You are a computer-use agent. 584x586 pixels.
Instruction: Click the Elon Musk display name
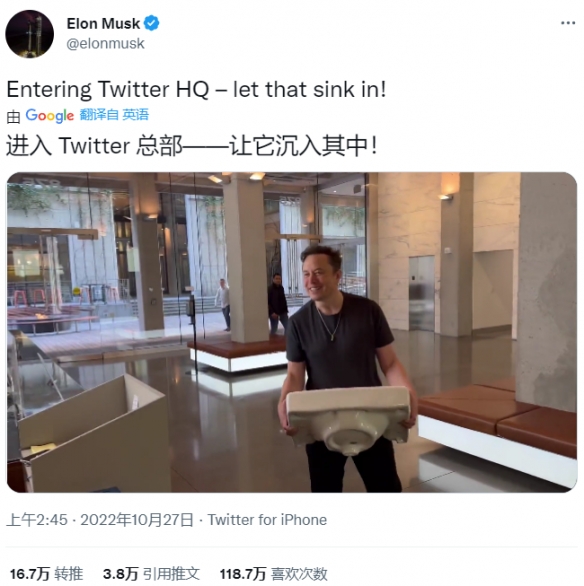tap(103, 24)
